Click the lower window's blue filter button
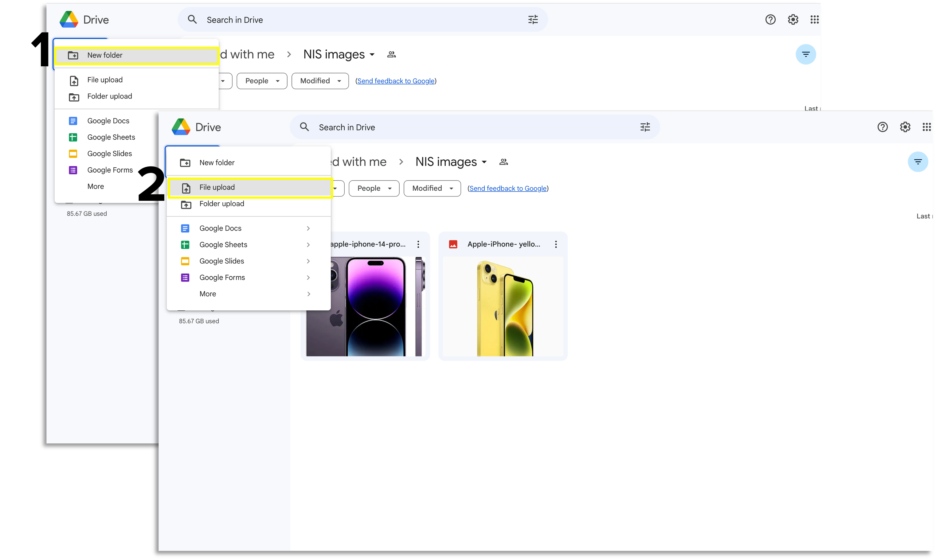 918,162
